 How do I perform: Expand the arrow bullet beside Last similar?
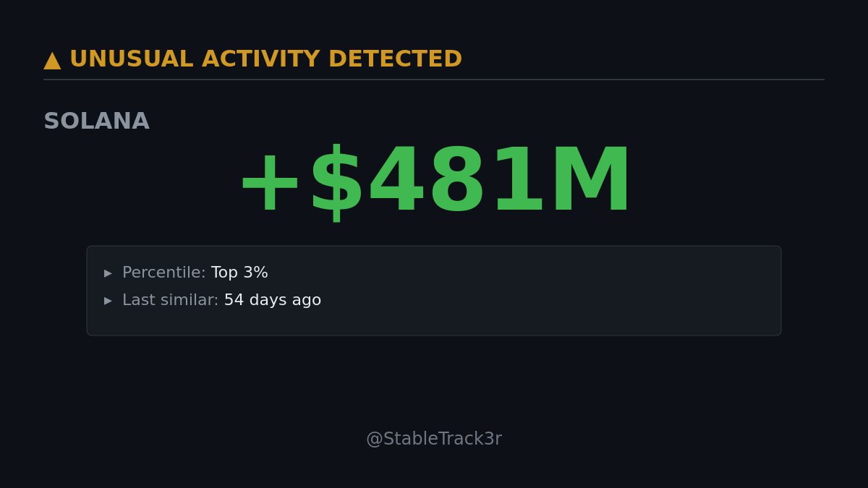coord(109,301)
